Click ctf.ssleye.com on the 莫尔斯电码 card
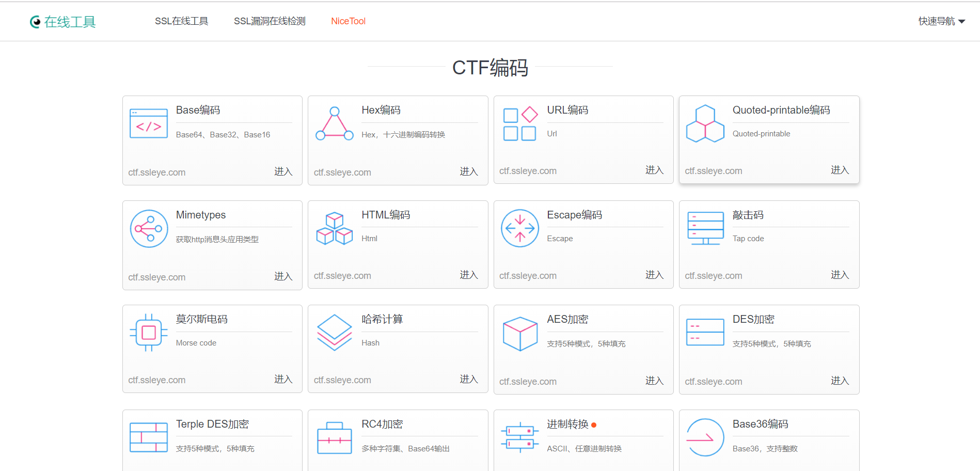The height and width of the screenshot is (471, 980). coord(157,380)
